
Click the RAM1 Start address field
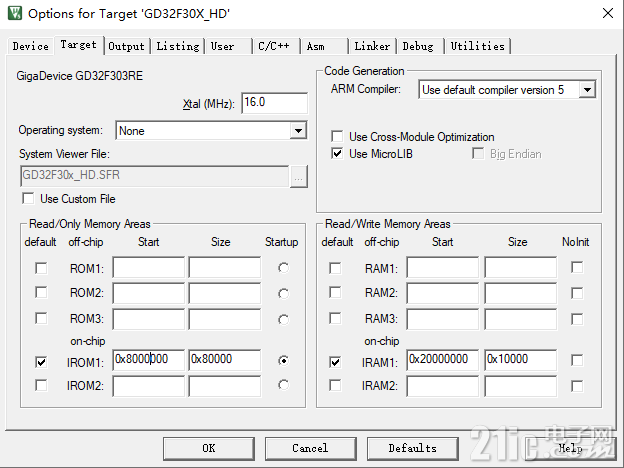443,267
